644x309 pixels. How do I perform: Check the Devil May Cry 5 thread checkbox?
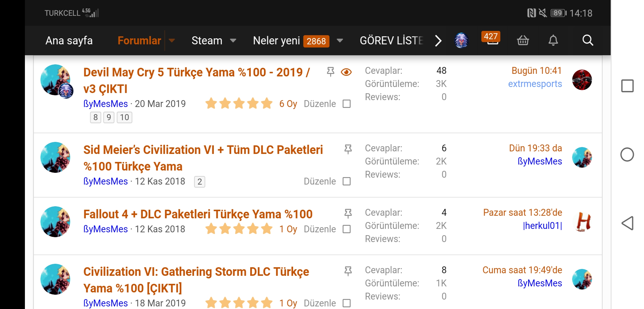click(x=347, y=104)
